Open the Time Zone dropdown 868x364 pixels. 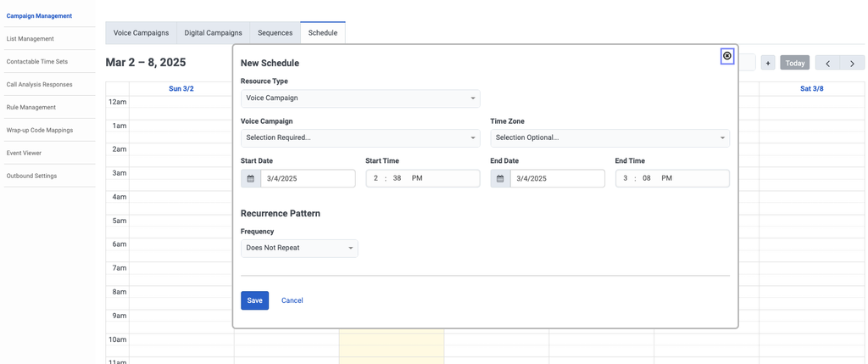click(x=609, y=137)
